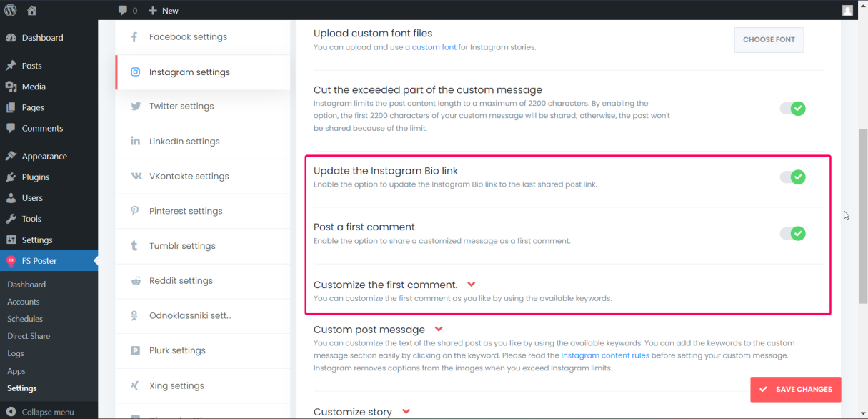Open the user avatar in admin bar

click(847, 10)
